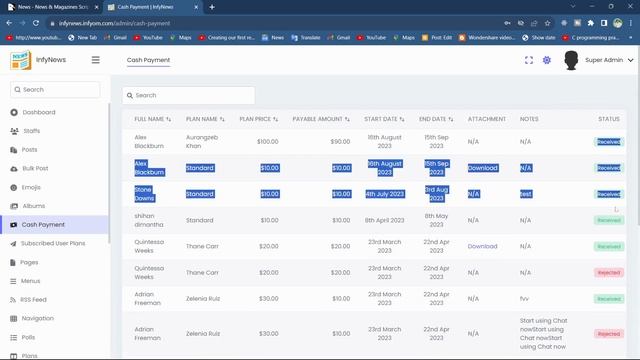The width and height of the screenshot is (640, 360).
Task: Focus the cash payment table Search field
Action: (x=188, y=95)
